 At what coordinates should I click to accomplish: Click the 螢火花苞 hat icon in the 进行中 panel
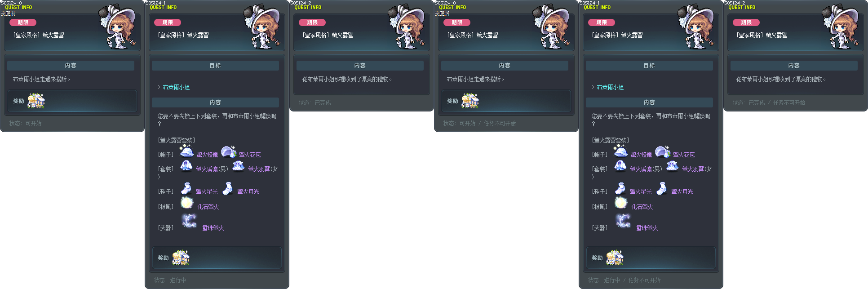229,151
